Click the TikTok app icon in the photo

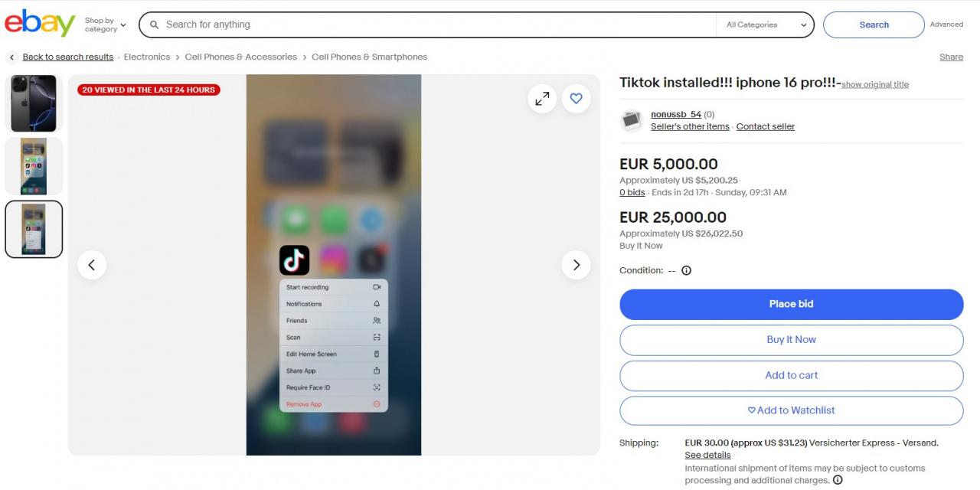pos(295,260)
